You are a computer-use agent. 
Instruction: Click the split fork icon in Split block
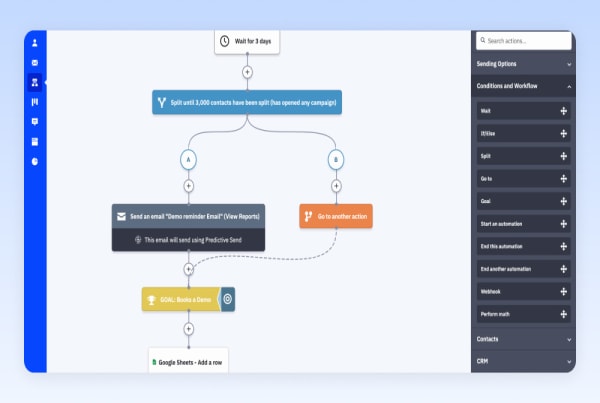click(x=162, y=103)
